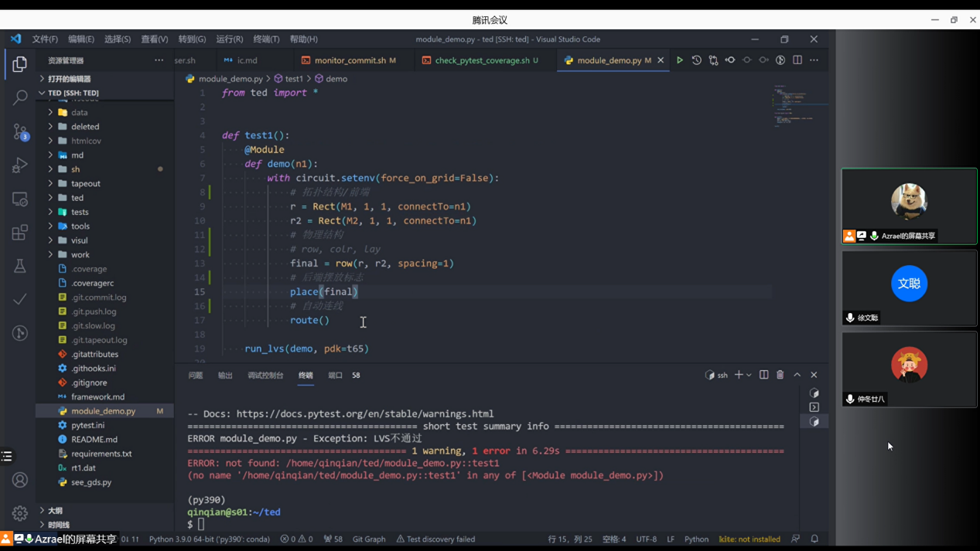The height and width of the screenshot is (551, 980).
Task: Expand the tests folder
Action: point(80,212)
